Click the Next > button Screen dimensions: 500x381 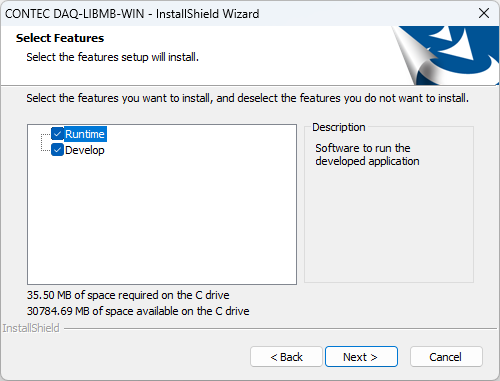[x=361, y=357]
